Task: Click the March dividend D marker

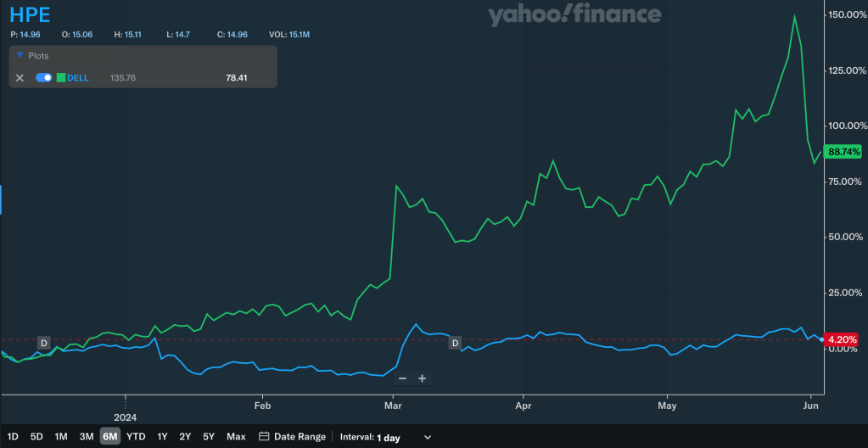Action: 455,343
